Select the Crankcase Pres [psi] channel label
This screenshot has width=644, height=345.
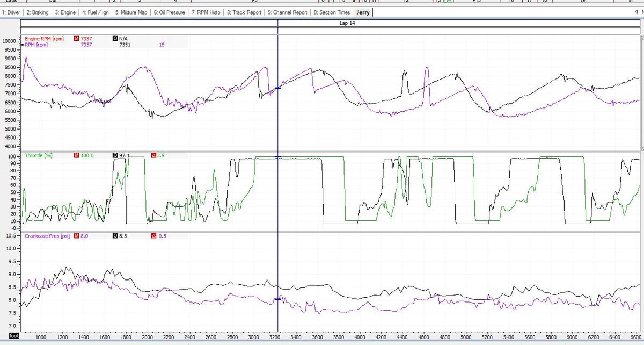pos(47,236)
